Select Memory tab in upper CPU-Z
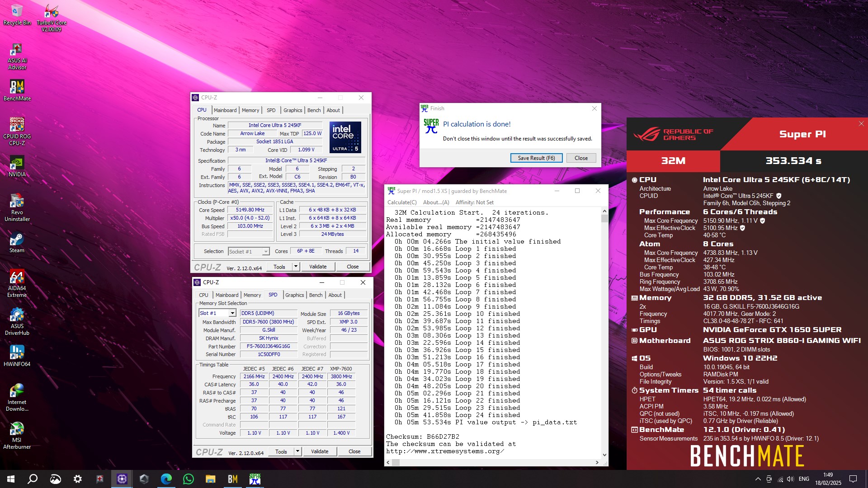Image resolution: width=868 pixels, height=488 pixels. tap(250, 110)
